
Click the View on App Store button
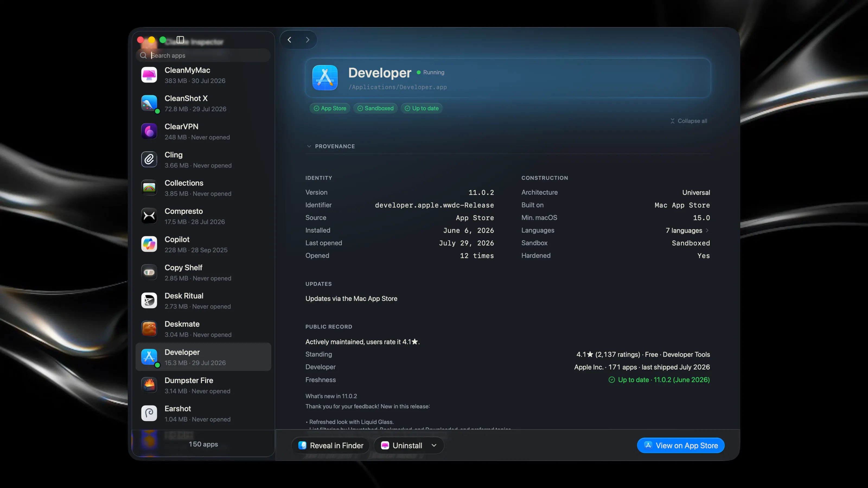681,445
